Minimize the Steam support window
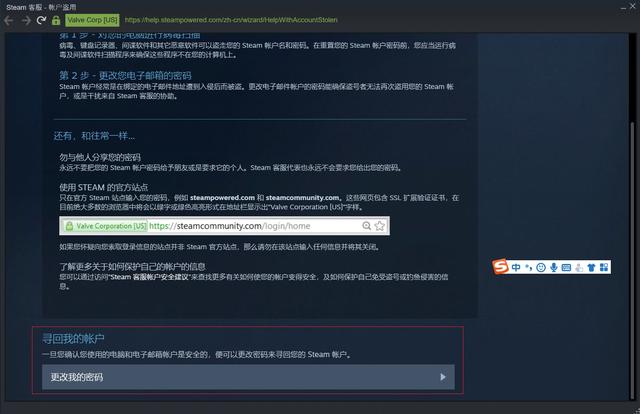The width and height of the screenshot is (640, 414). tap(623, 7)
